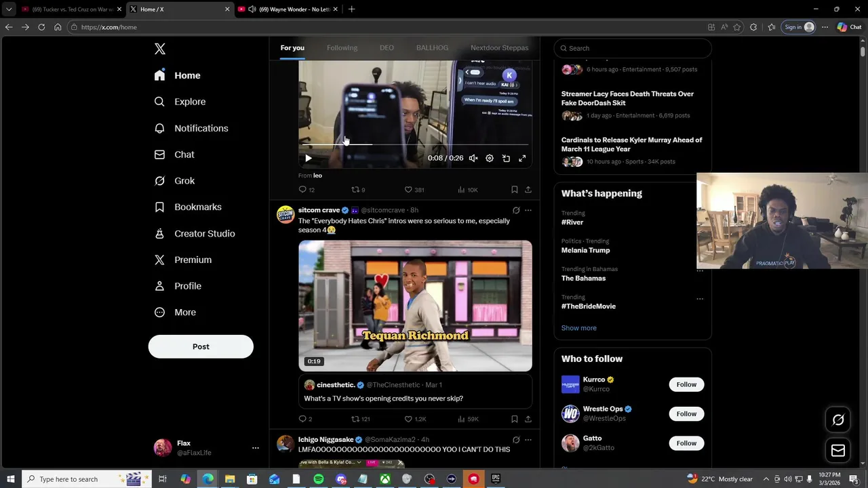
Task: Click Show more under What's happening
Action: point(578,328)
